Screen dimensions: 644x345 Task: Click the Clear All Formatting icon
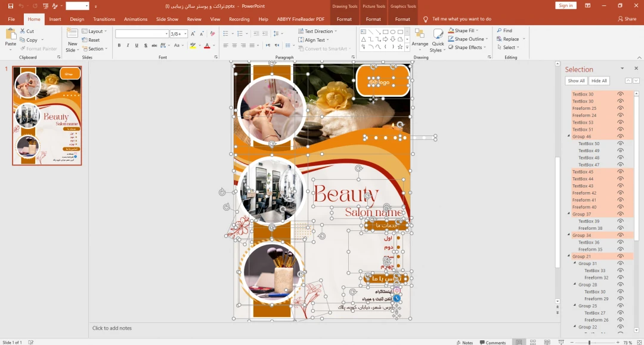[211, 33]
